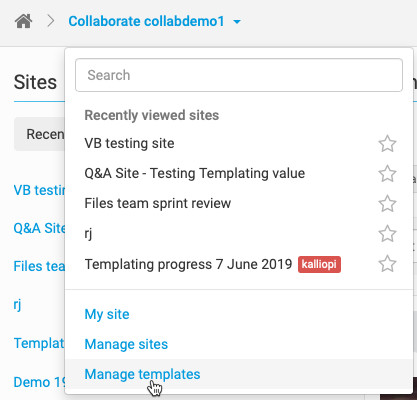
Task: Open Manage templates link
Action: [142, 374]
